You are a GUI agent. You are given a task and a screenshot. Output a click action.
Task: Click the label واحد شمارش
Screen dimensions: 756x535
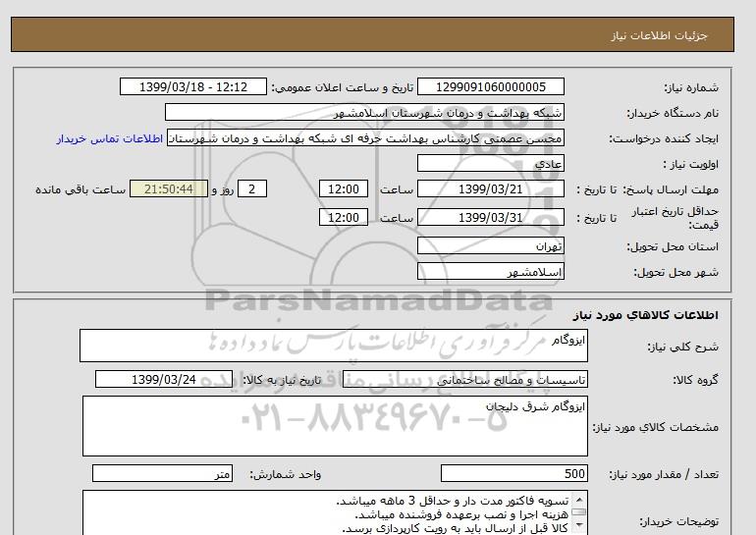pos(286,475)
